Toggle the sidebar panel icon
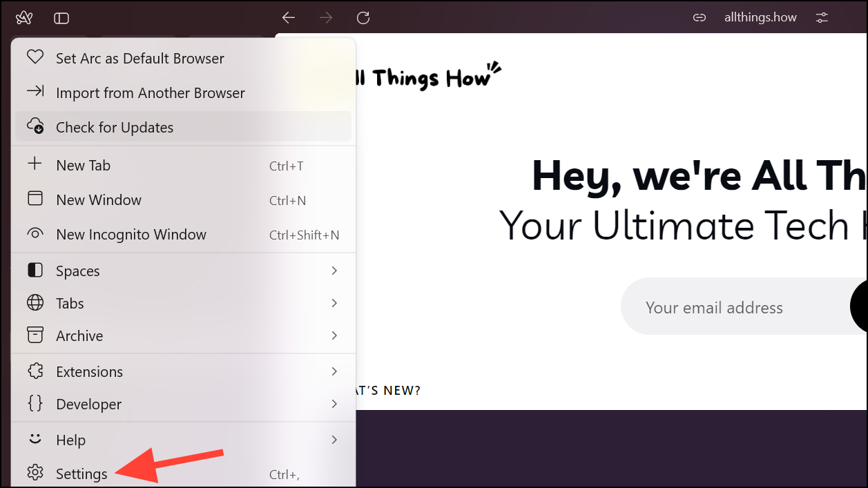The image size is (868, 488). (61, 18)
